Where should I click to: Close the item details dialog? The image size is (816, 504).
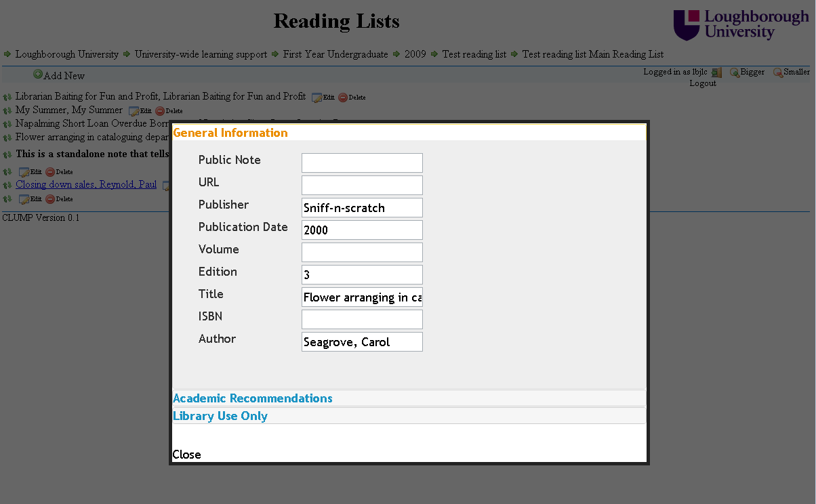coord(187,455)
